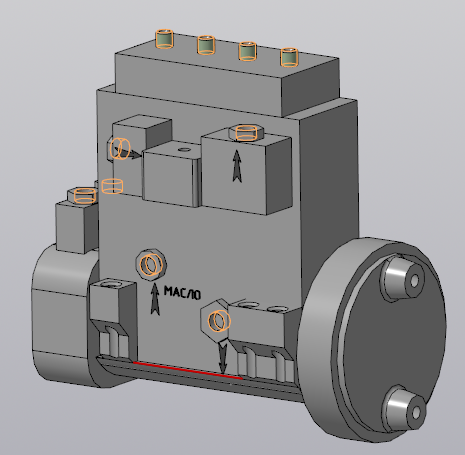This screenshot has width=465, height=455.
Task: Click the МАСЛО label on the pump body
Action: pos(182,293)
